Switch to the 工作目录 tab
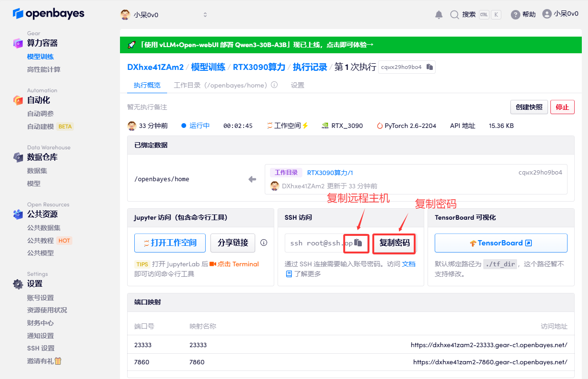The height and width of the screenshot is (379, 588). (225, 86)
